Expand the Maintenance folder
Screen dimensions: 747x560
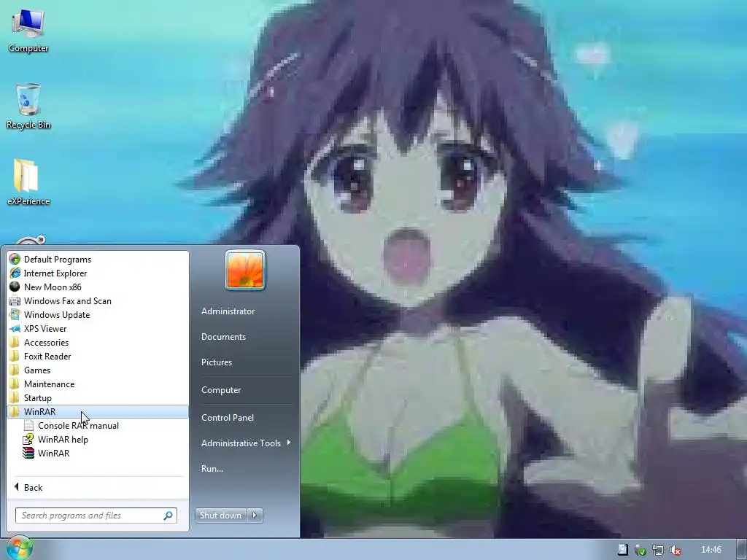coord(98,384)
